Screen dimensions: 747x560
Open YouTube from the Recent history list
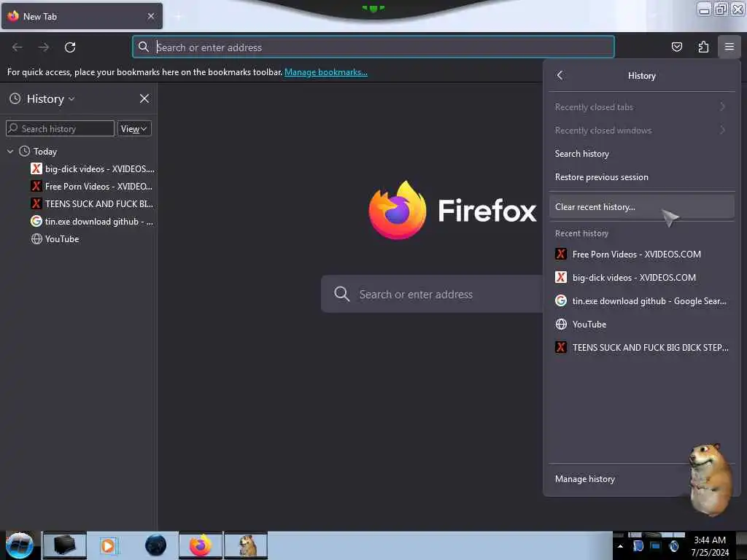pyautogui.click(x=642, y=324)
